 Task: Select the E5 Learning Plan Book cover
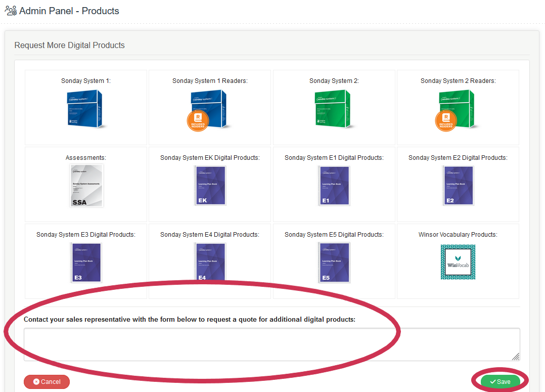pyautogui.click(x=334, y=263)
